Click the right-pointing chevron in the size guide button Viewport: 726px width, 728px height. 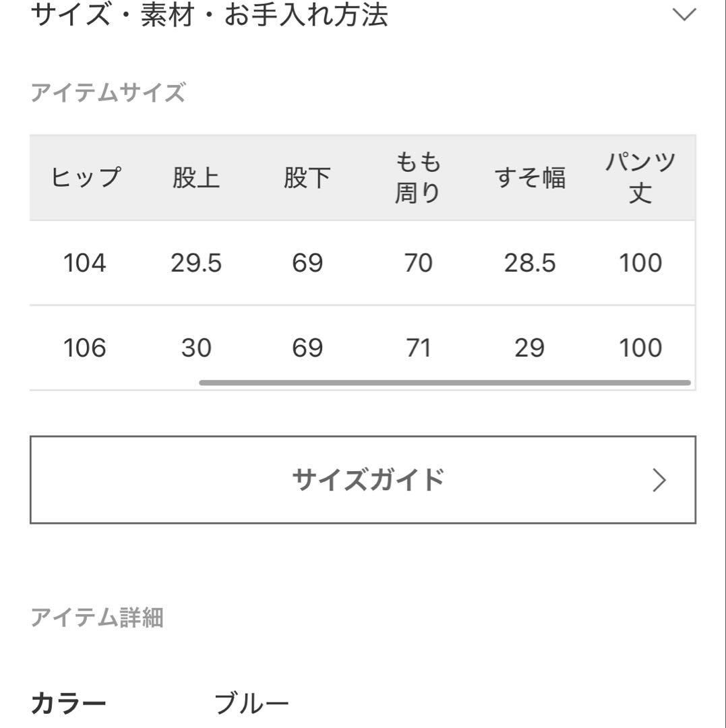coord(657,479)
